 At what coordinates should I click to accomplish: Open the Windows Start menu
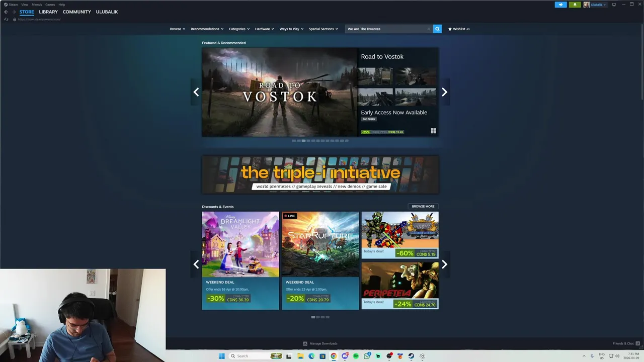(221, 356)
